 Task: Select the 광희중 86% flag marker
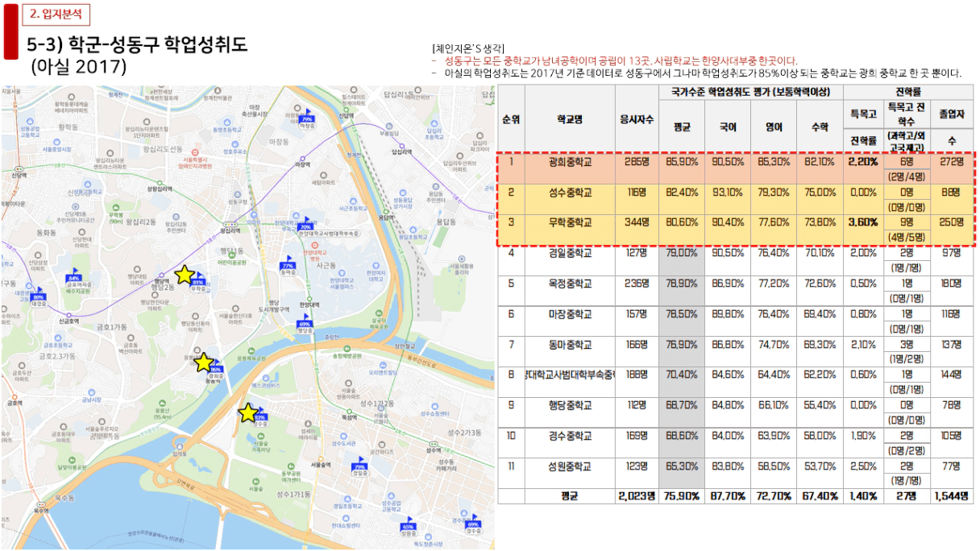[x=215, y=369]
